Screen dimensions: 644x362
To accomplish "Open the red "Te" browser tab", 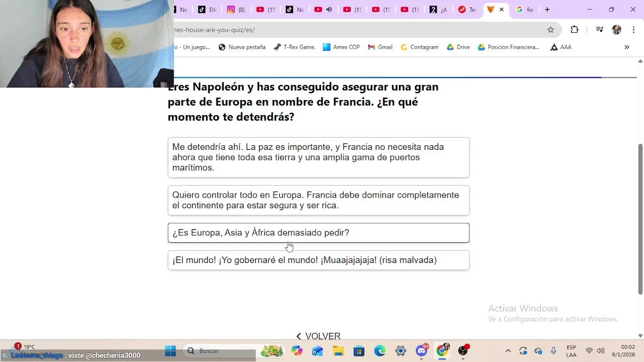I will (x=467, y=10).
